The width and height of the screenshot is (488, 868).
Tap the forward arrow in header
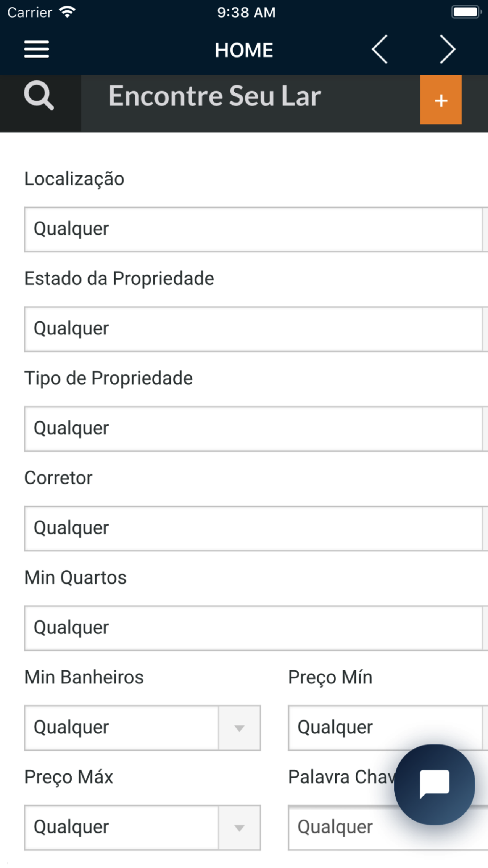(447, 49)
